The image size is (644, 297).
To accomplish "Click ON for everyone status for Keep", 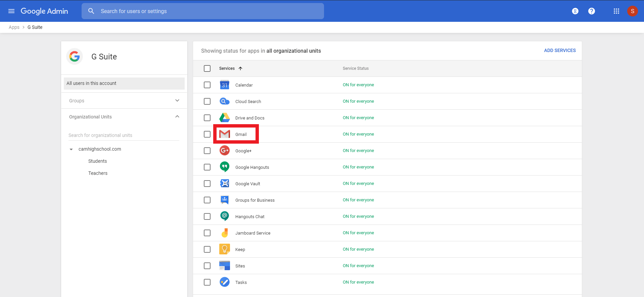I will [x=358, y=249].
